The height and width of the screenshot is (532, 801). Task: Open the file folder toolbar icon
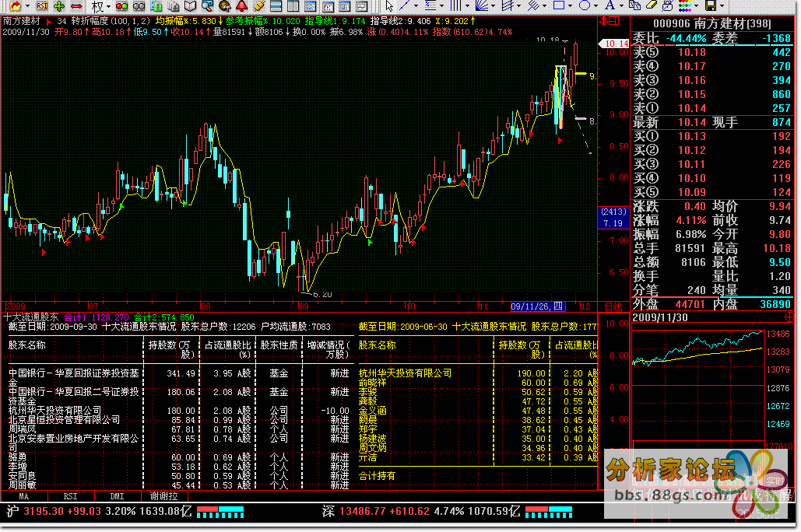point(16,6)
